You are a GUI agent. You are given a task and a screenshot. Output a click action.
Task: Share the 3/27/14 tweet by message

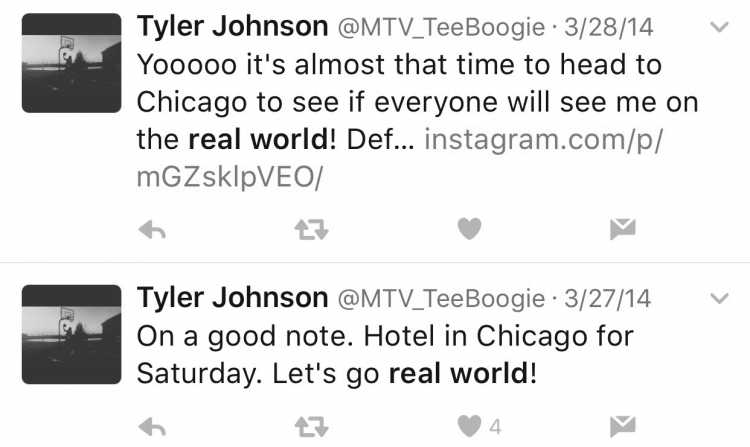click(x=623, y=426)
